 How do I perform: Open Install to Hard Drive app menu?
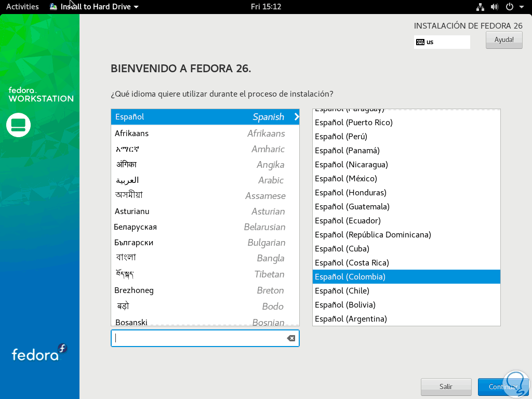(x=95, y=6)
